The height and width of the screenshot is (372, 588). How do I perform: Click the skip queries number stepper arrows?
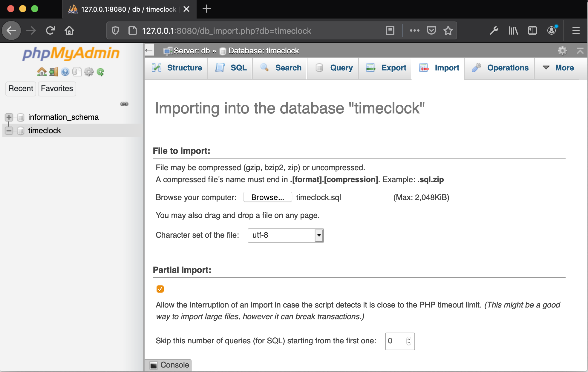(408, 341)
